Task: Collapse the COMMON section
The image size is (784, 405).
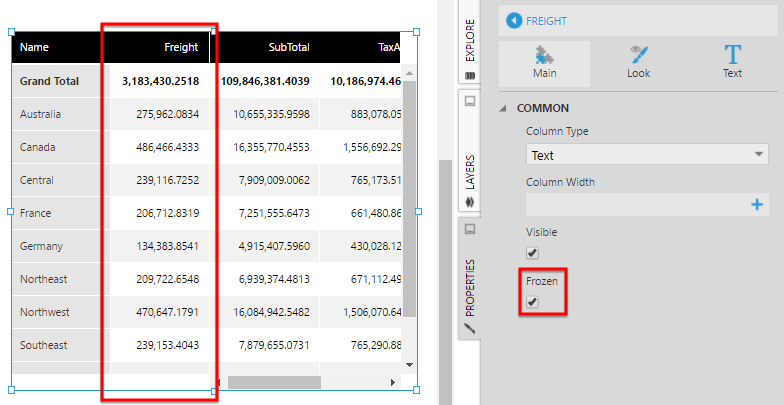Action: point(503,108)
